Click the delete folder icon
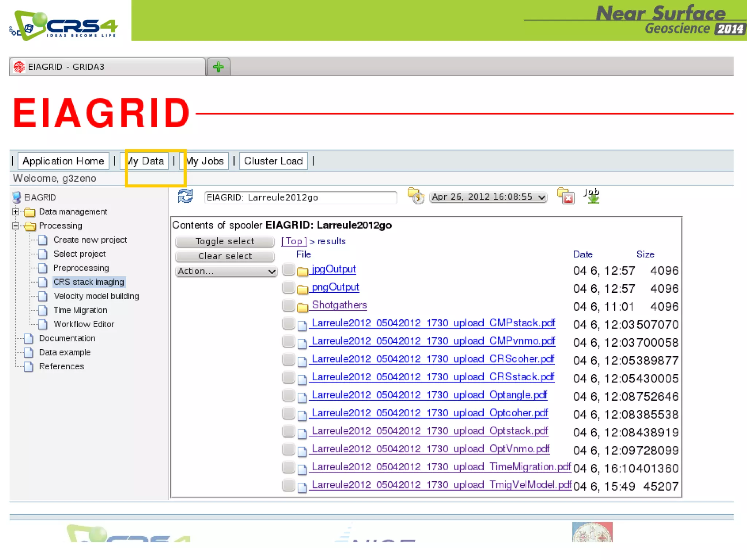This screenshot has width=747, height=560. tap(566, 196)
